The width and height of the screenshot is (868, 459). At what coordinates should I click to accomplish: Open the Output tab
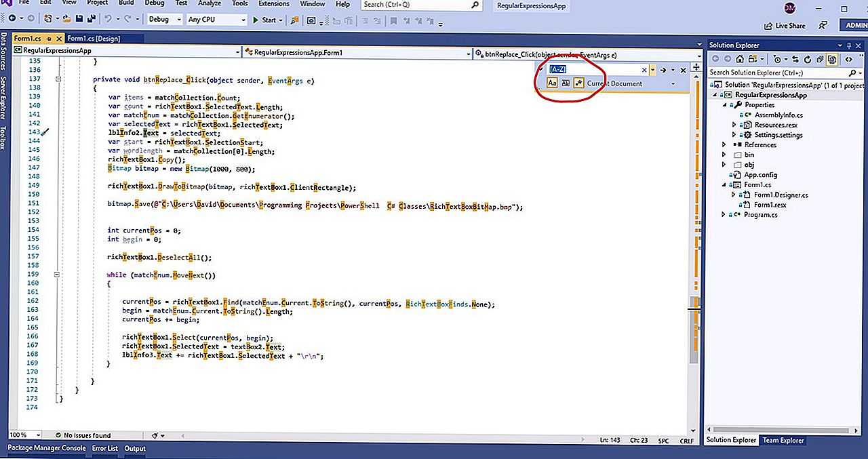pos(134,448)
